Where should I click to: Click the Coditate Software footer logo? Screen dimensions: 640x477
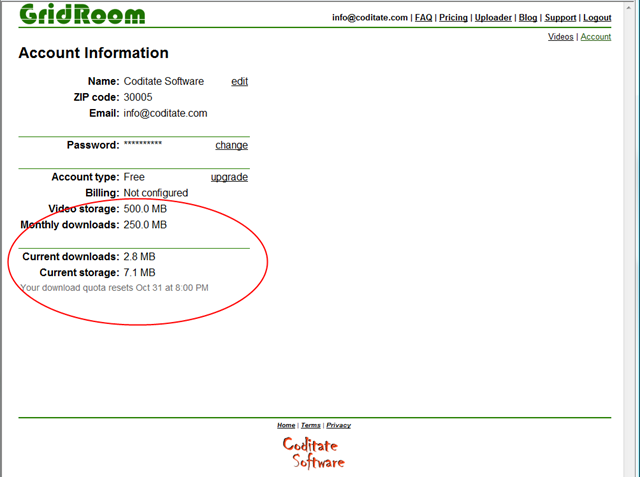[x=313, y=453]
